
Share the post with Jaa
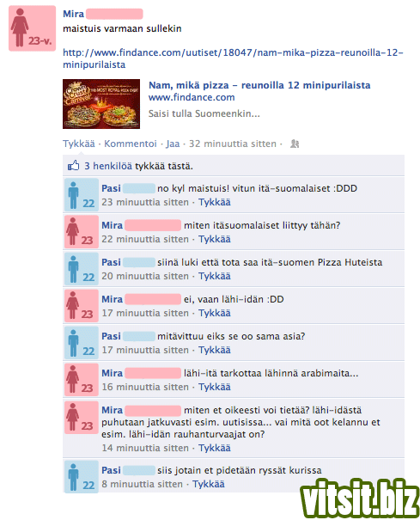pos(173,144)
